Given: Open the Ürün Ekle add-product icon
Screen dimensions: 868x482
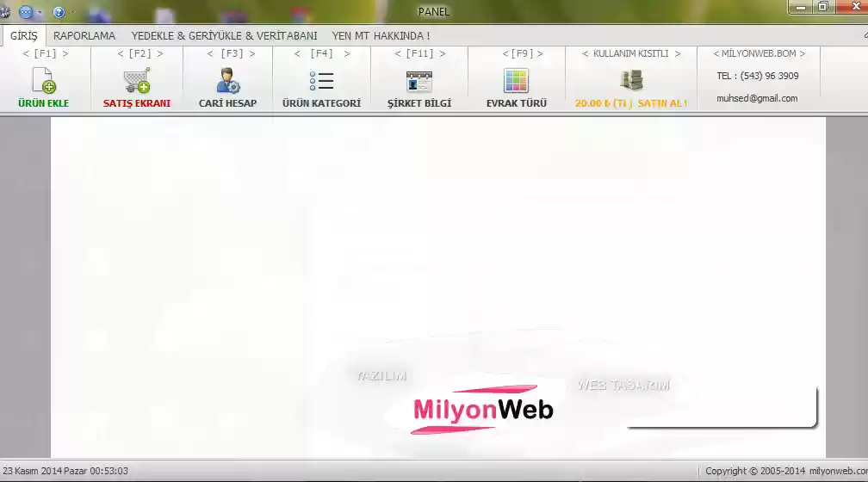Looking at the screenshot, I should 43,81.
